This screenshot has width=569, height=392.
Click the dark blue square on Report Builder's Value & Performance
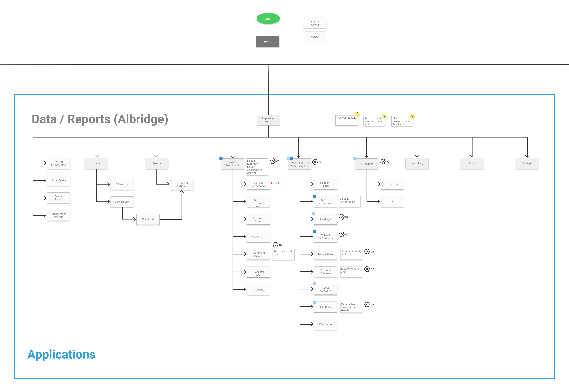click(x=314, y=231)
